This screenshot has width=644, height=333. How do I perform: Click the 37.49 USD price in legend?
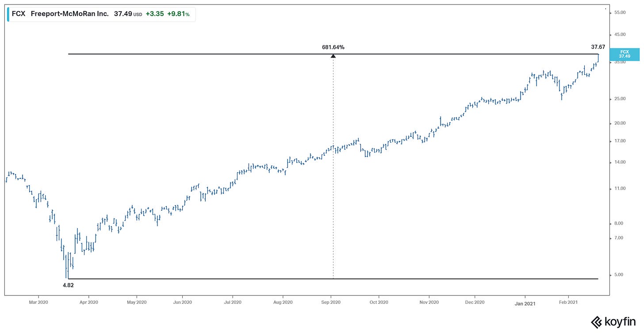(128, 14)
